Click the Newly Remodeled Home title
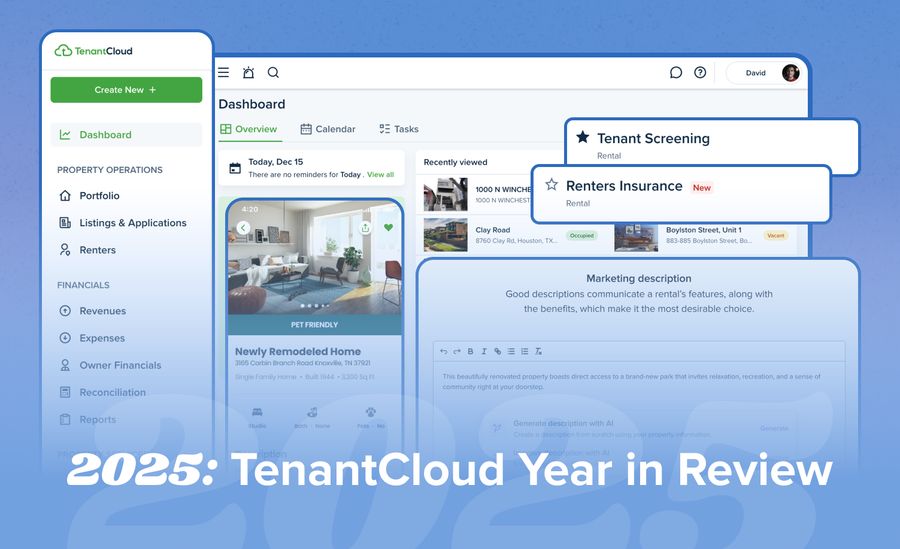Image resolution: width=900 pixels, height=549 pixels. (x=298, y=351)
